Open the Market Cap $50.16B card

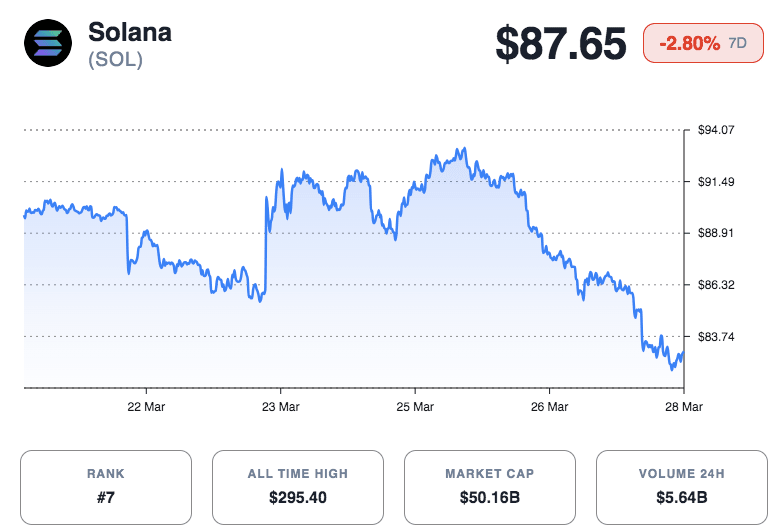489,487
